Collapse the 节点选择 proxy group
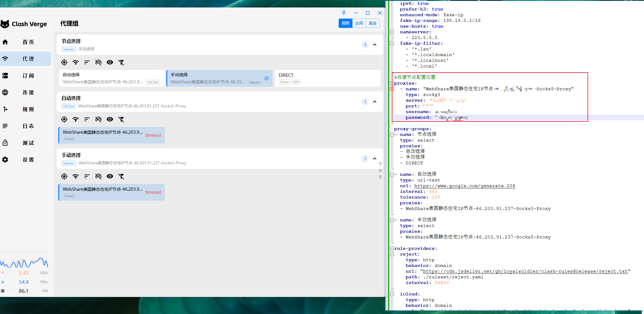The height and width of the screenshot is (314, 644). [375, 45]
